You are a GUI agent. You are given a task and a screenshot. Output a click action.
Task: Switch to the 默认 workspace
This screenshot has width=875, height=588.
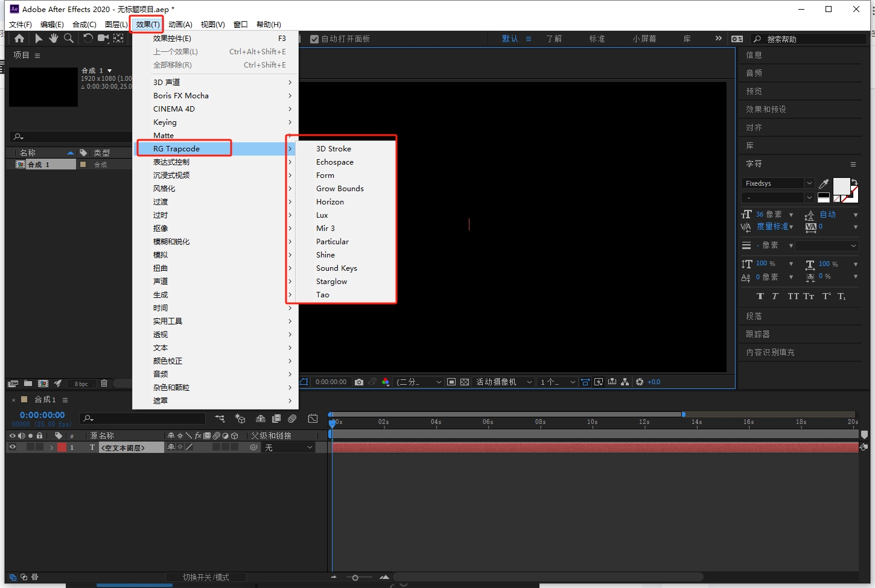point(510,39)
